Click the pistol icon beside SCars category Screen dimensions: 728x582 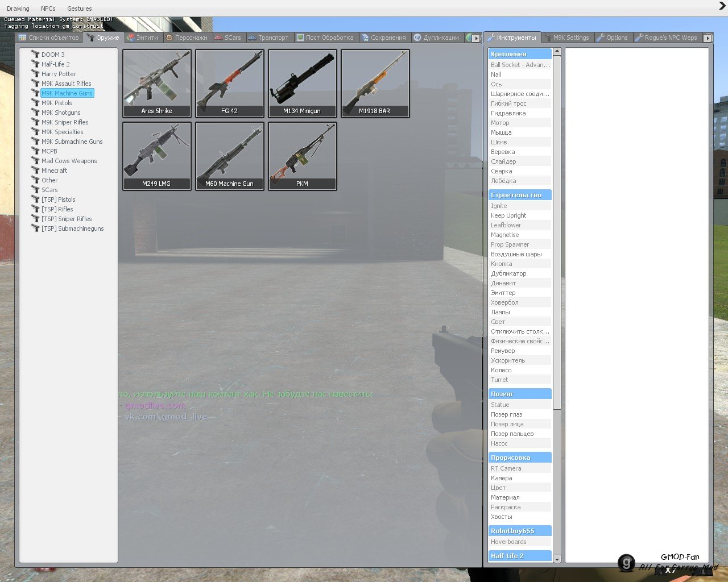click(x=35, y=190)
